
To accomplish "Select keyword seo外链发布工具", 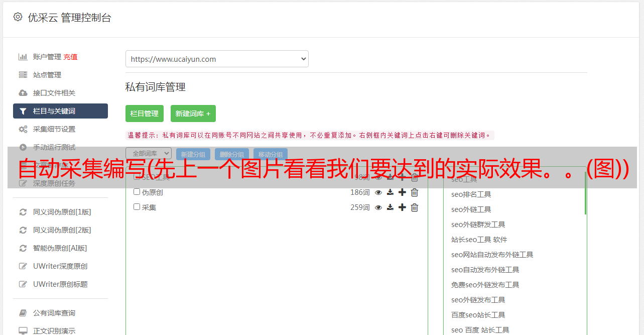I will [x=478, y=300].
